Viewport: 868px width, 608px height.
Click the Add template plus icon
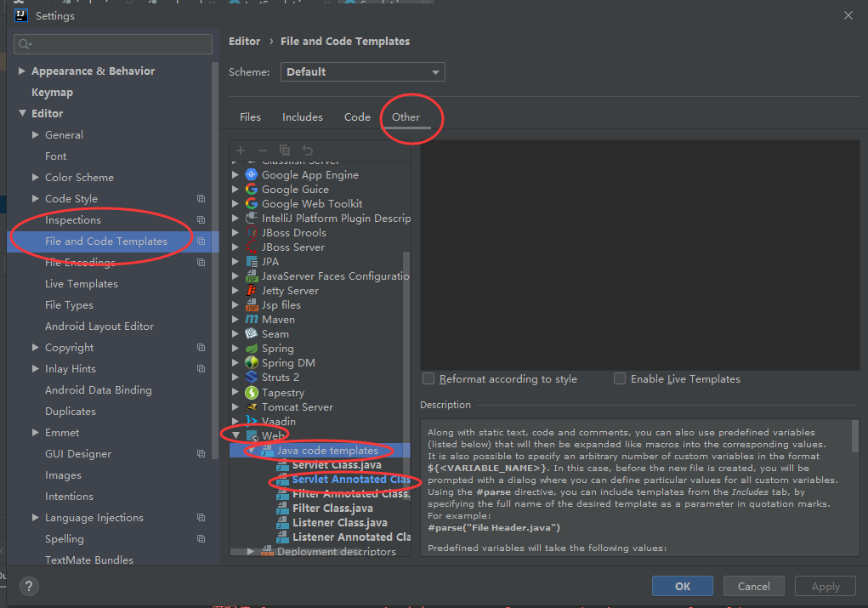241,151
